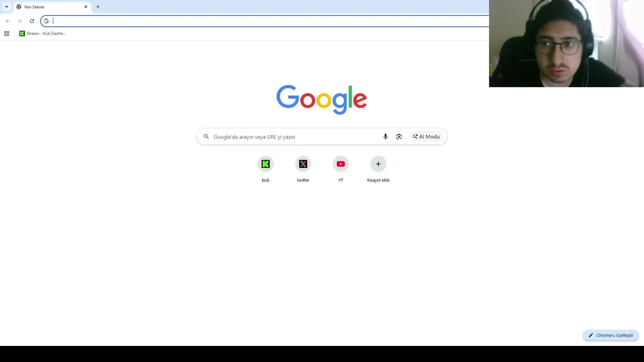The width and height of the screenshot is (644, 362).
Task: Click the browser back arrow
Action: pos(8,21)
